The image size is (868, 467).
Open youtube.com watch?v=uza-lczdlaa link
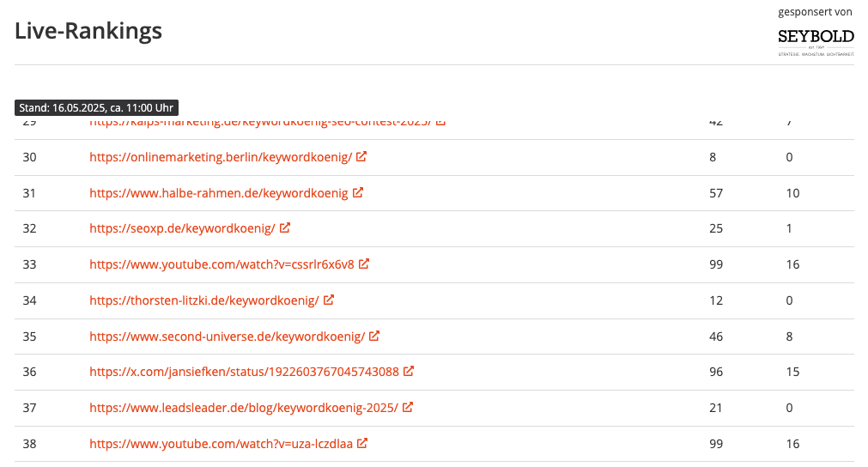(221, 444)
